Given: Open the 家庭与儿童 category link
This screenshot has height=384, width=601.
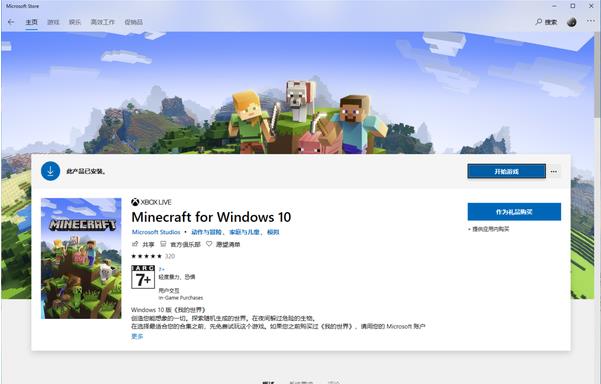Looking at the screenshot, I should 245,232.
